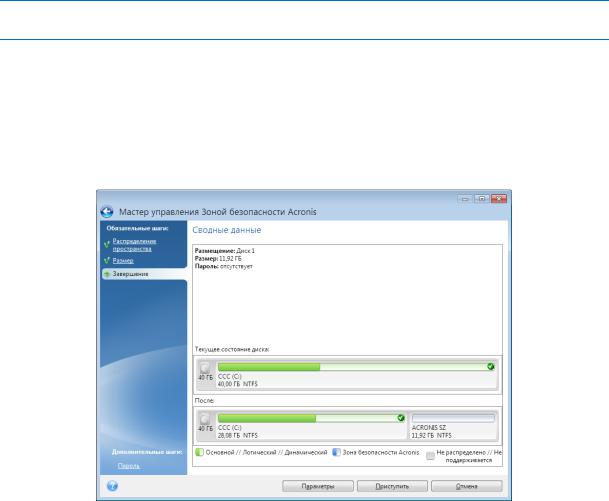Click the ACRONIS SZ partition bar
609x501 pixels.
(x=453, y=418)
